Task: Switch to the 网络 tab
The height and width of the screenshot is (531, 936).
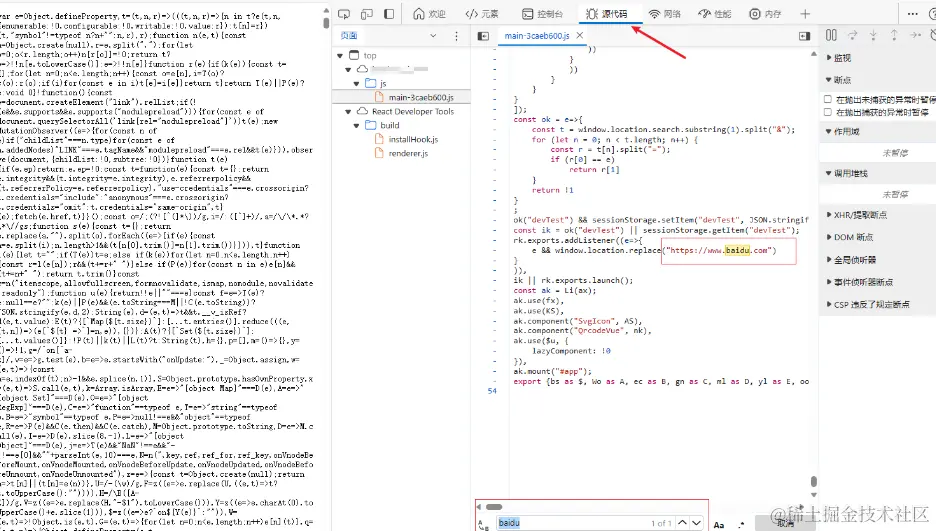Action: point(665,15)
